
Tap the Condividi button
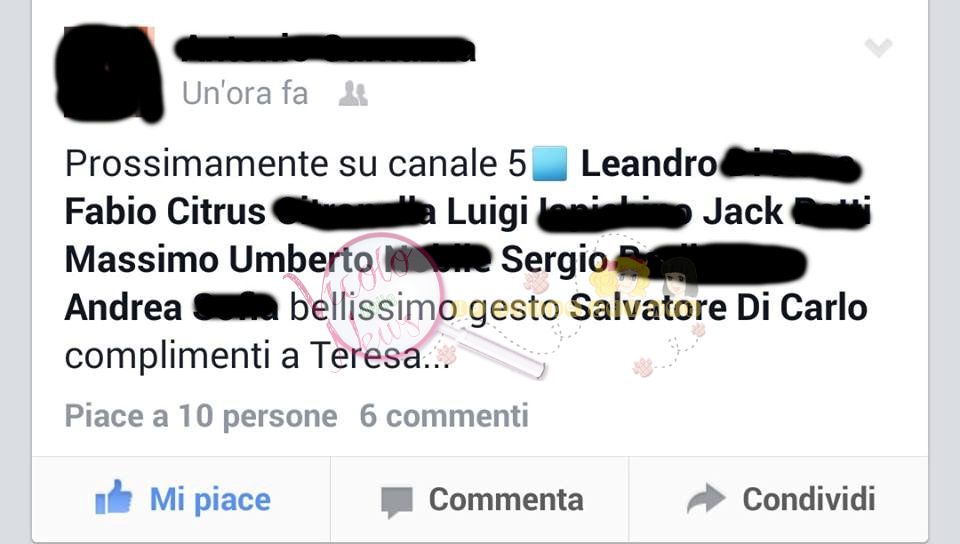[x=779, y=499]
